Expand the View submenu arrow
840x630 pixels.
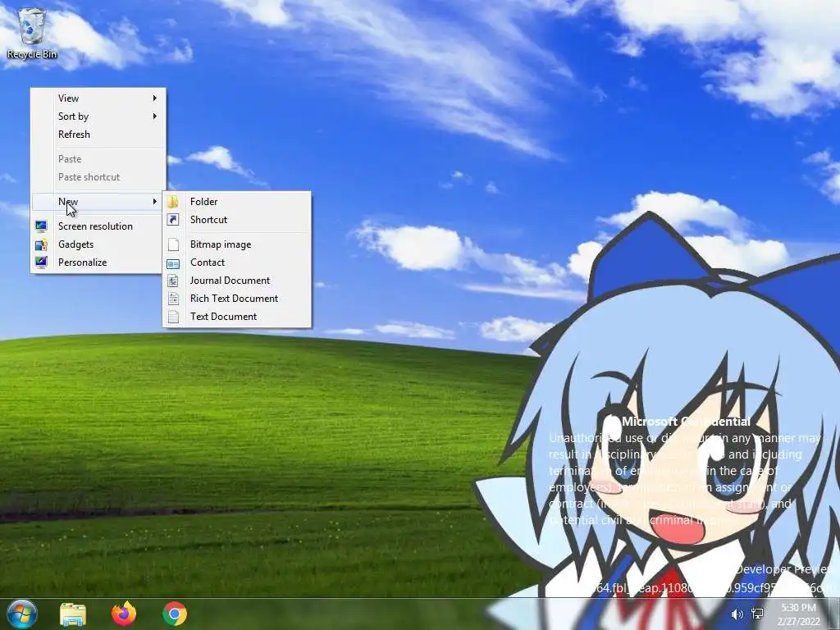[x=154, y=98]
